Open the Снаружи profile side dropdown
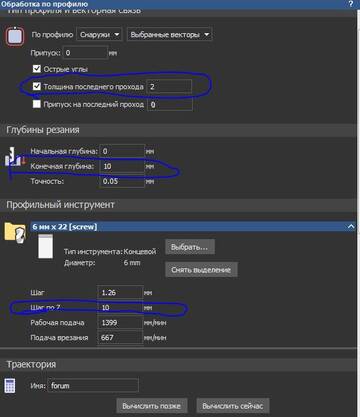The width and height of the screenshot is (360, 417). tap(99, 35)
